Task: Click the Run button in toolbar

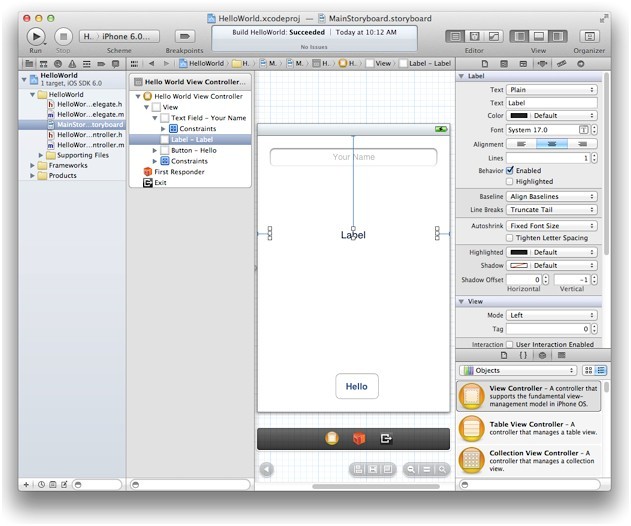Action: [x=36, y=36]
